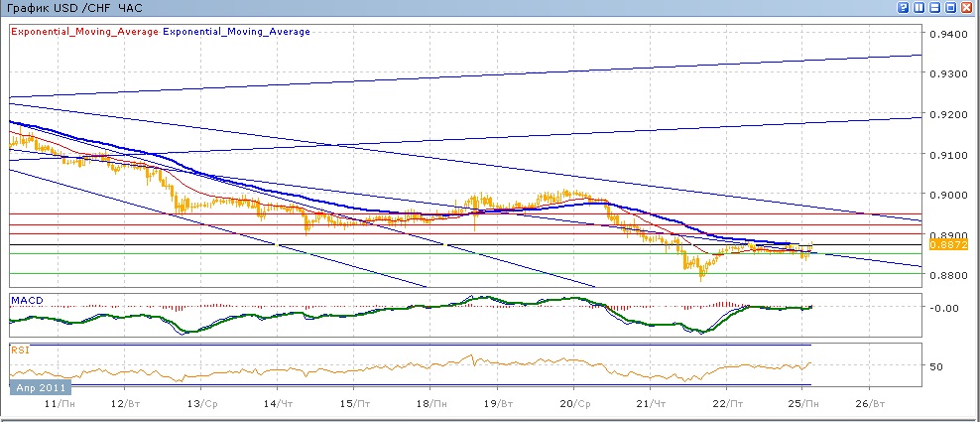Viewport: 980px width, 422px height.
Task: Click the horizontal tile windows icon
Action: (x=935, y=8)
